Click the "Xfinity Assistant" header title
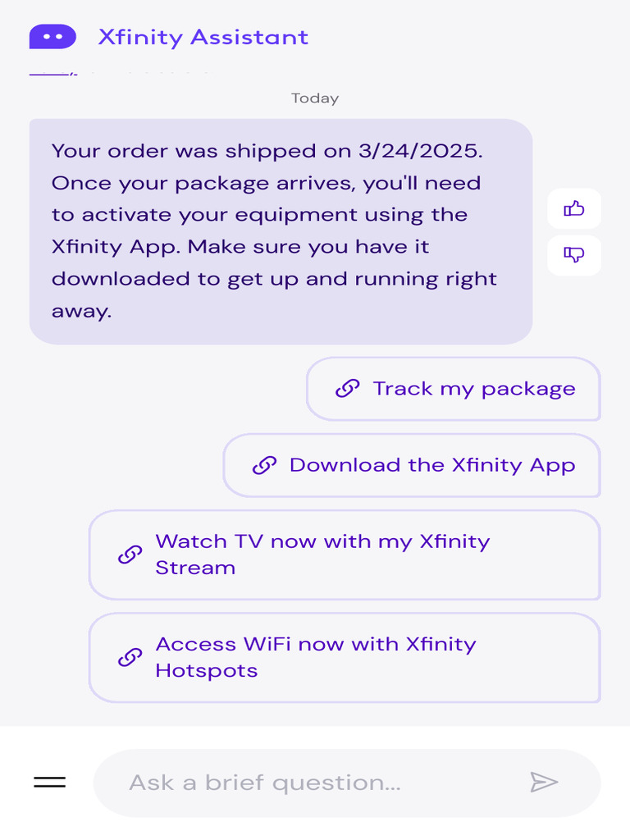Viewport: 630px width, 840px height. click(203, 37)
